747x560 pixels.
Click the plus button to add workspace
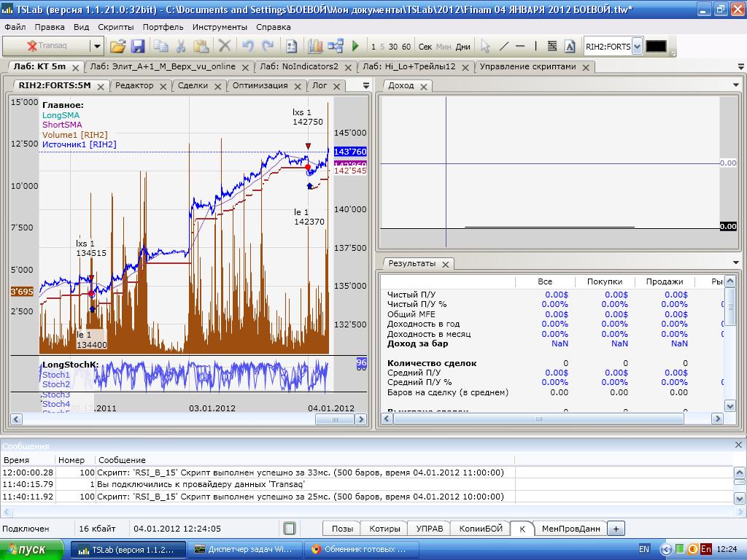tap(616, 529)
